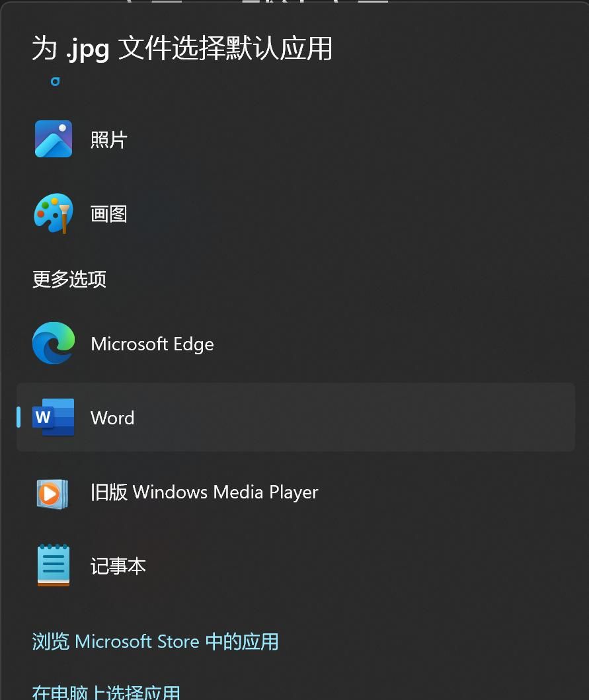This screenshot has width=589, height=700.
Task: Click the blue Word app icon
Action: click(53, 417)
